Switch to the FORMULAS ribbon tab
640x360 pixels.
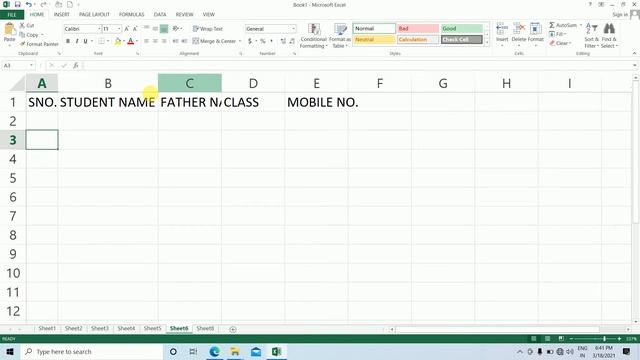click(x=131, y=15)
